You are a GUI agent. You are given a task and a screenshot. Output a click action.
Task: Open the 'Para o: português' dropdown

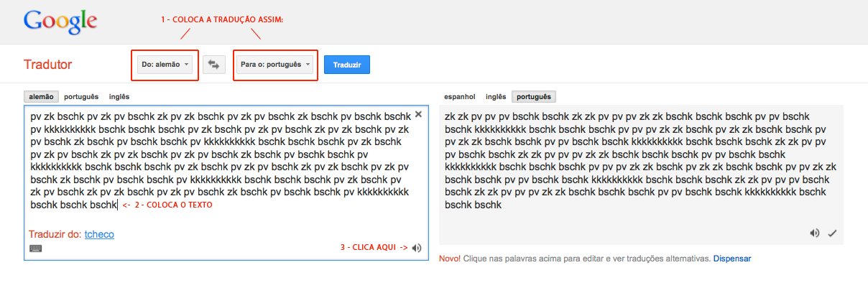[x=276, y=65]
